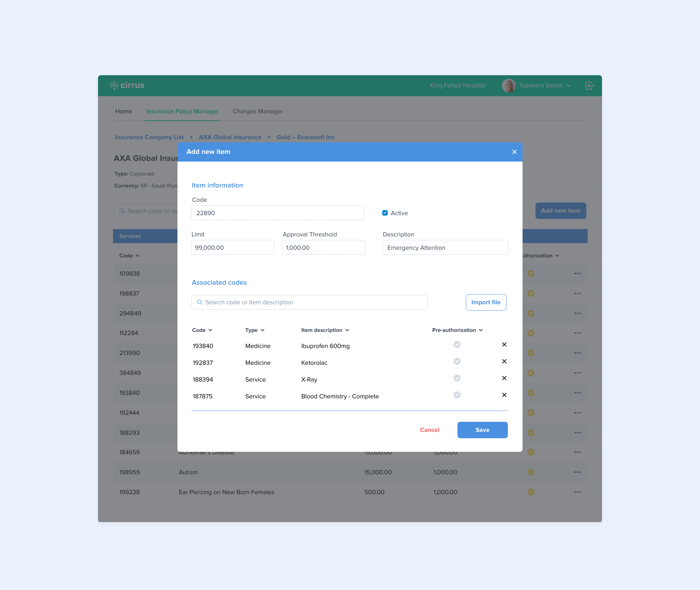This screenshot has width=700, height=590.
Task: Remove X-Ray associated code
Action: pyautogui.click(x=504, y=378)
